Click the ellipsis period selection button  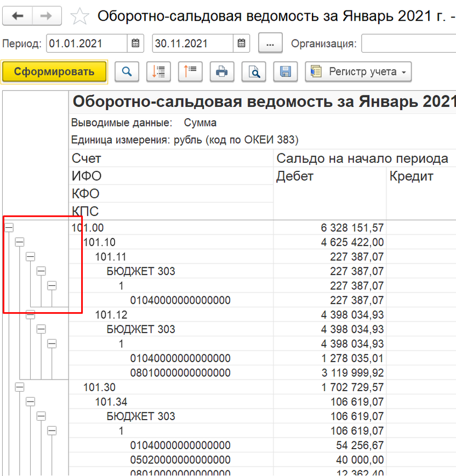click(270, 43)
